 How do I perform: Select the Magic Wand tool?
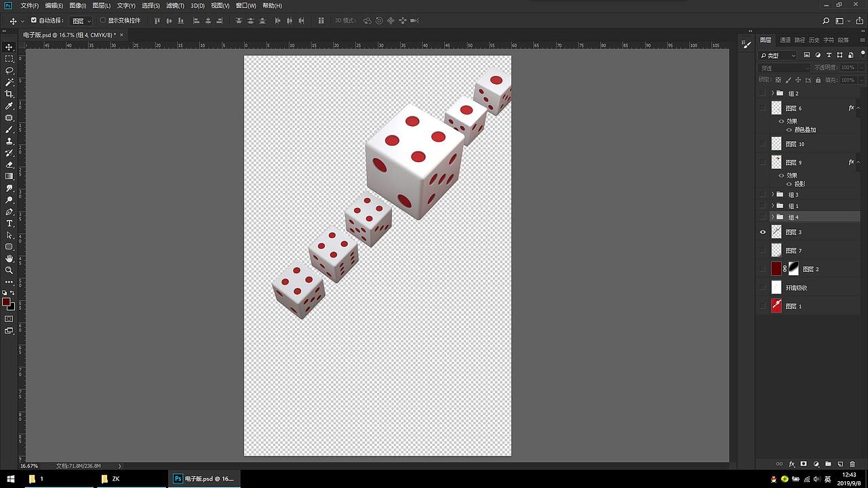9,82
